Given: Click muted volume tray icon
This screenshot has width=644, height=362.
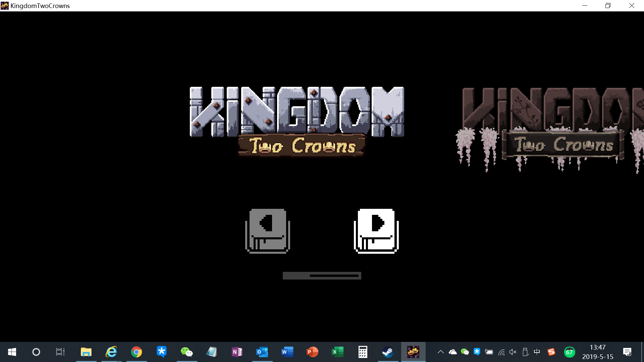Looking at the screenshot, I should pos(513,352).
